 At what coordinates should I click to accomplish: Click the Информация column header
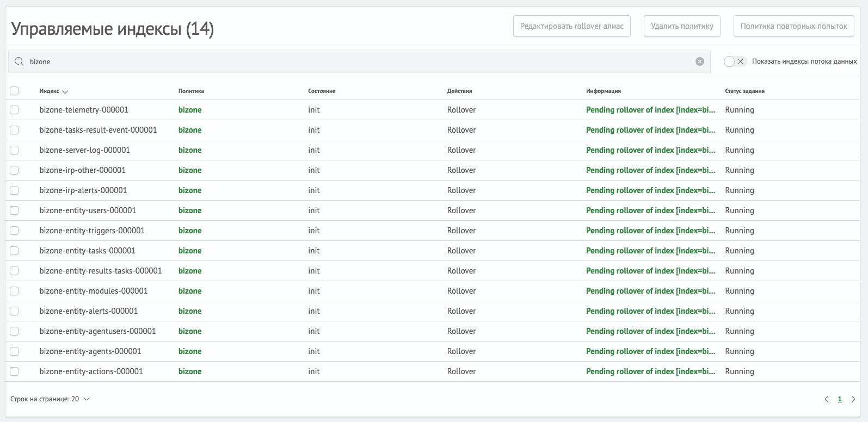coord(604,91)
